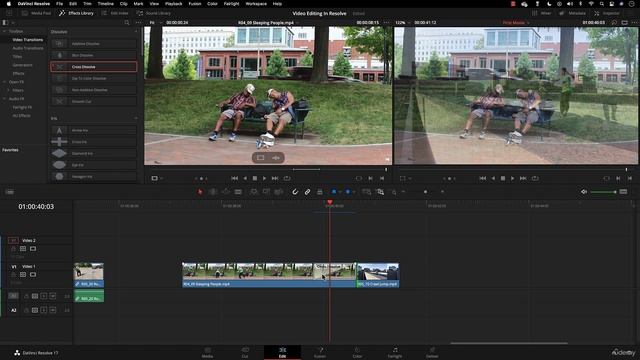Select the Non-Additive Dissolve transition
The height and width of the screenshot is (360, 640).
click(93, 90)
